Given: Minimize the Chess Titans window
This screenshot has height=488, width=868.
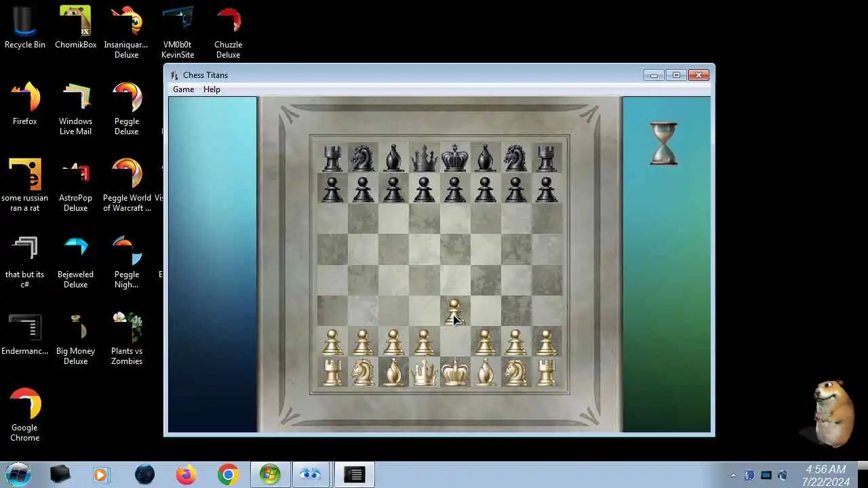Looking at the screenshot, I should click(x=654, y=75).
